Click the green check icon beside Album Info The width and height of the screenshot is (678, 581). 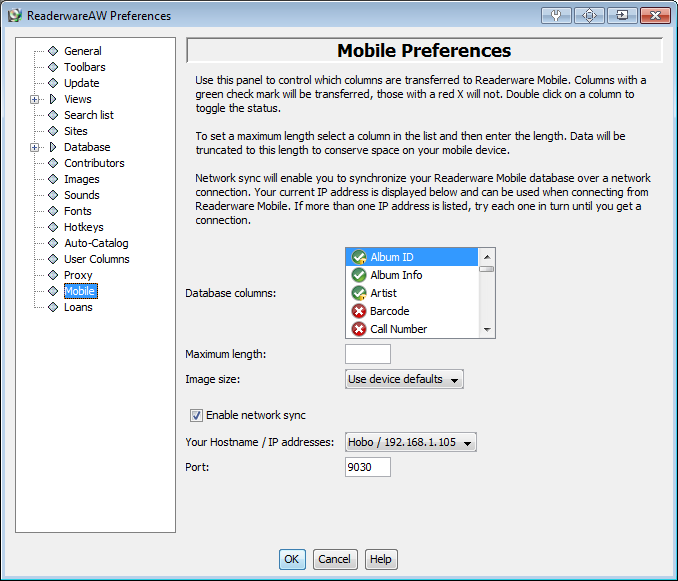358,275
